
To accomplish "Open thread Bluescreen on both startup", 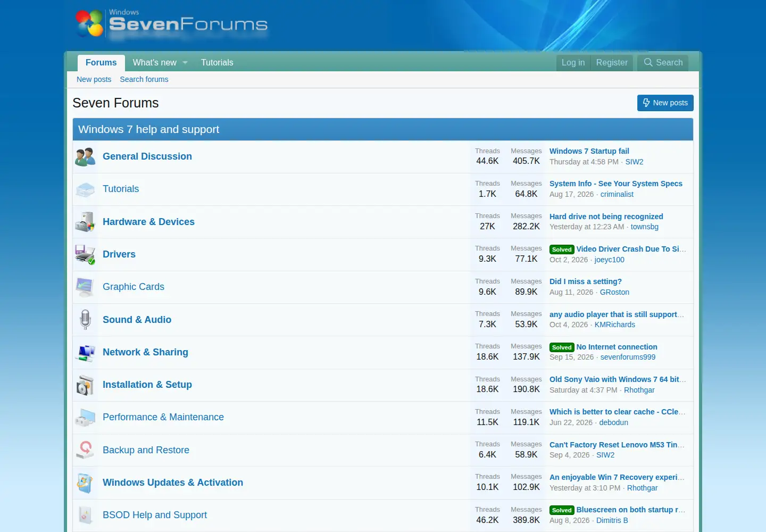I will (x=631, y=510).
